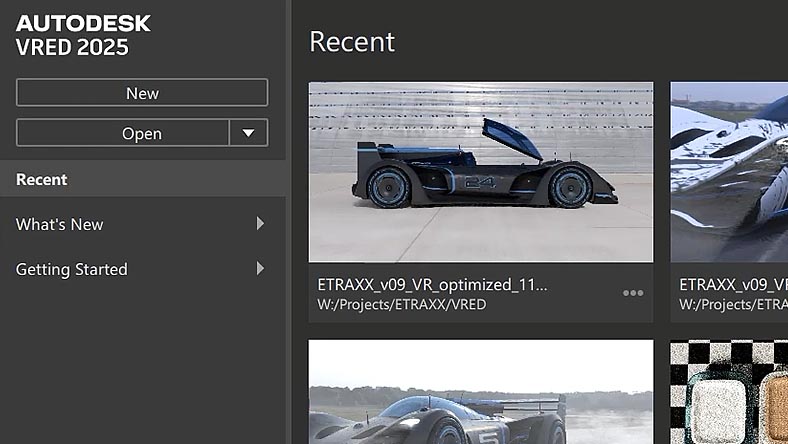Open the white car close-up thumbnail
This screenshot has height=444, width=788.
point(729,172)
